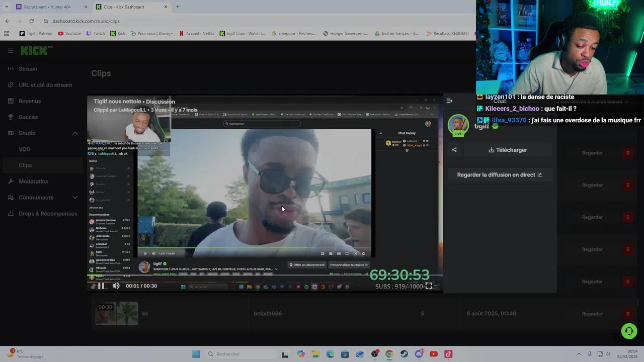Viewport: 644px width, 362px height.
Task: Collapse the Studio section chevron
Action: tap(75, 133)
